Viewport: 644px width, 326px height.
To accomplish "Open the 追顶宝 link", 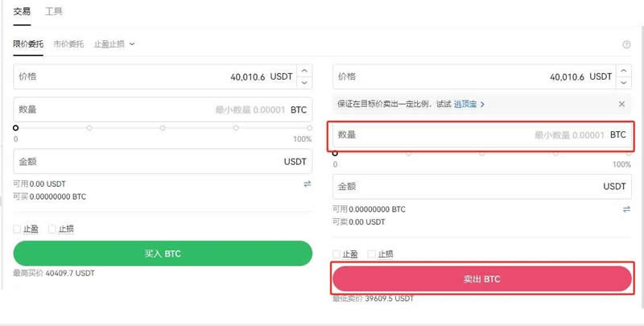I will point(469,104).
